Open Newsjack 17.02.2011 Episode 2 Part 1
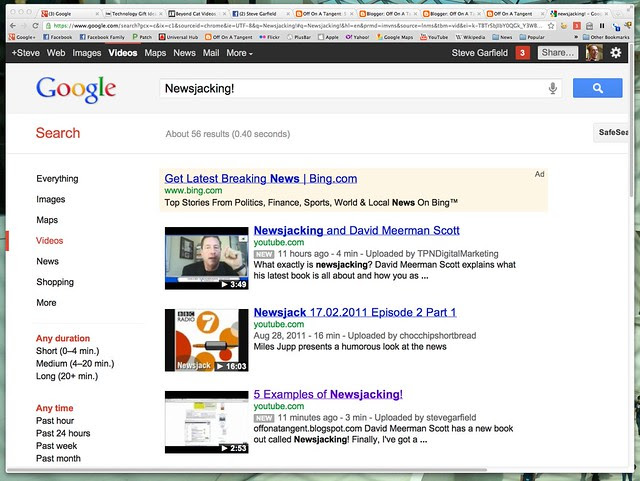The image size is (640, 481). [355, 312]
